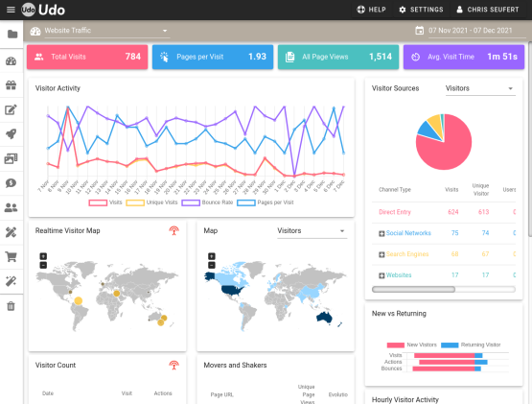
Task: Toggle Returning Visitor legend item
Action: pyautogui.click(x=471, y=345)
